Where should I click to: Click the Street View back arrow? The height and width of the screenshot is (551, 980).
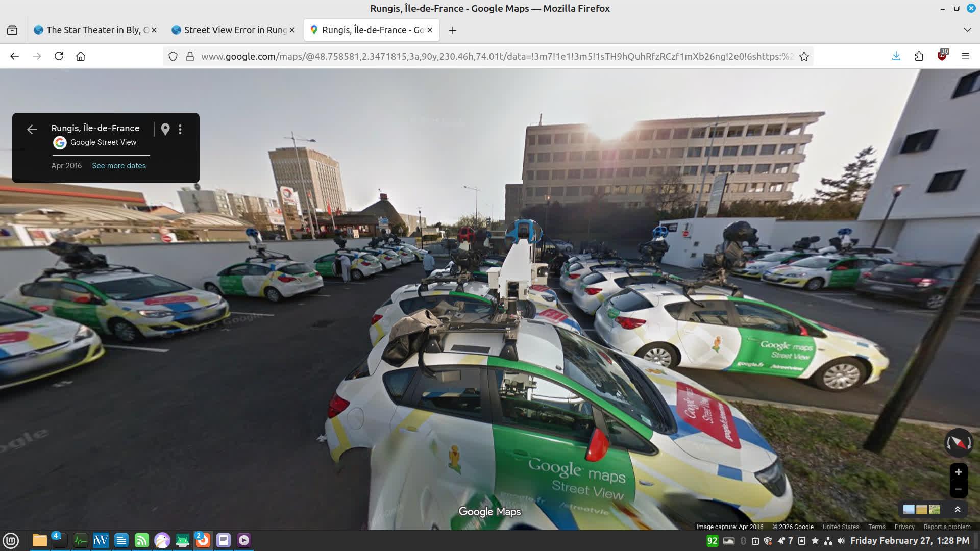click(x=32, y=130)
